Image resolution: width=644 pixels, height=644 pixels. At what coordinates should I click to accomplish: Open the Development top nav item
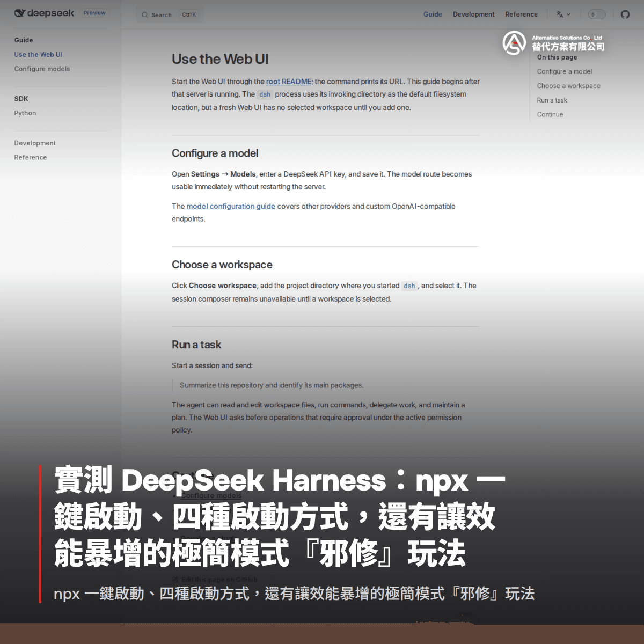point(474,14)
